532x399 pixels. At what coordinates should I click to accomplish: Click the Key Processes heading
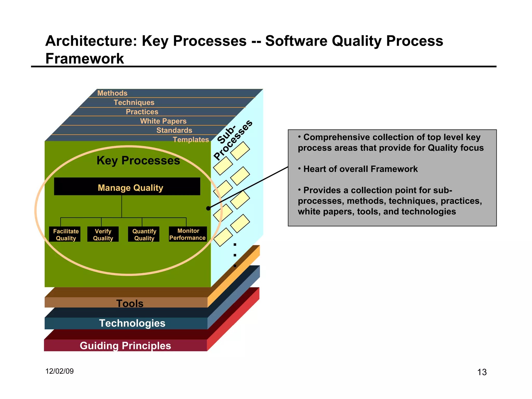[138, 160]
